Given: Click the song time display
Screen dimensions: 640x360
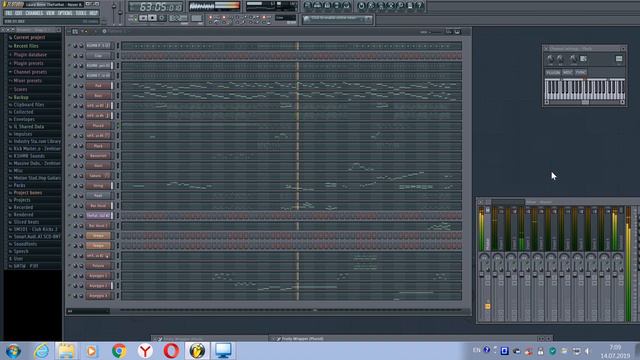Looking at the screenshot, I should coord(155,7).
